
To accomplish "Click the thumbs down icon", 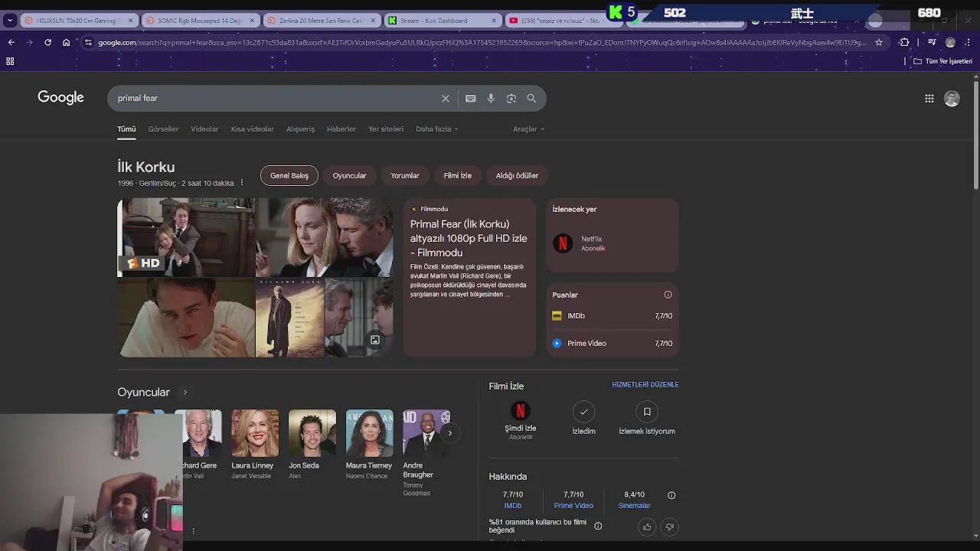I will tap(669, 527).
